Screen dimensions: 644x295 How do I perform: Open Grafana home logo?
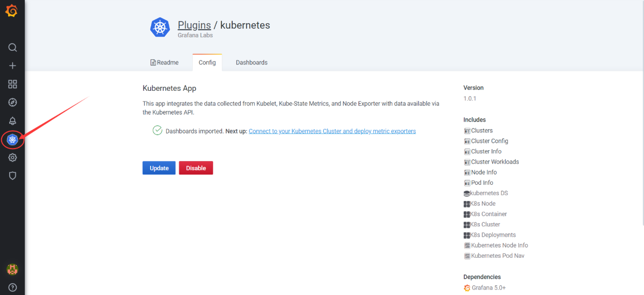(11, 11)
